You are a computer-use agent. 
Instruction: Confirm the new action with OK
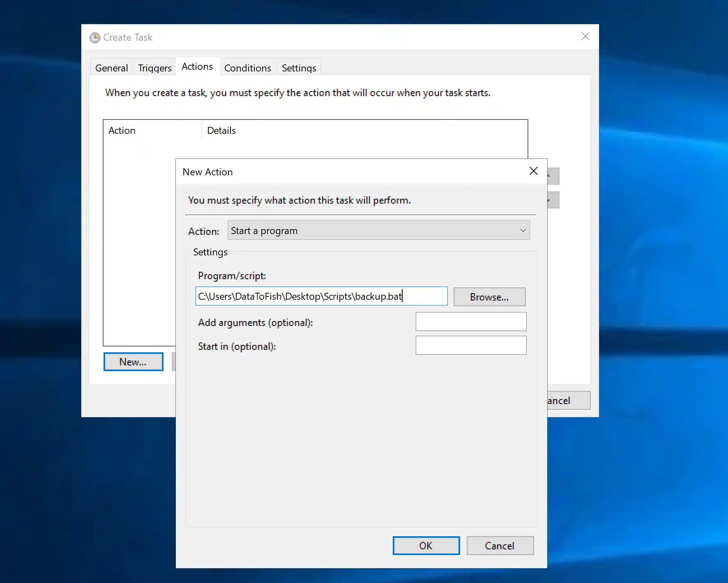[426, 546]
